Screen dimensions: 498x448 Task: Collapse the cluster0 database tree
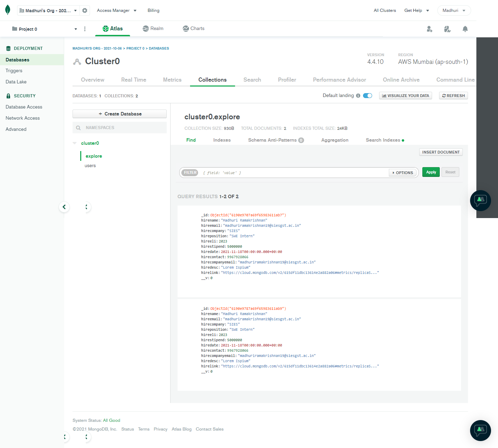point(75,143)
